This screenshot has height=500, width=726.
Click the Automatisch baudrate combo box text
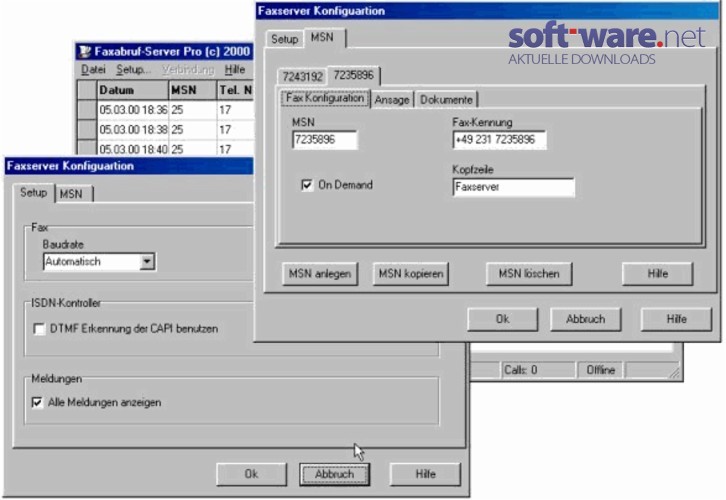[x=92, y=262]
